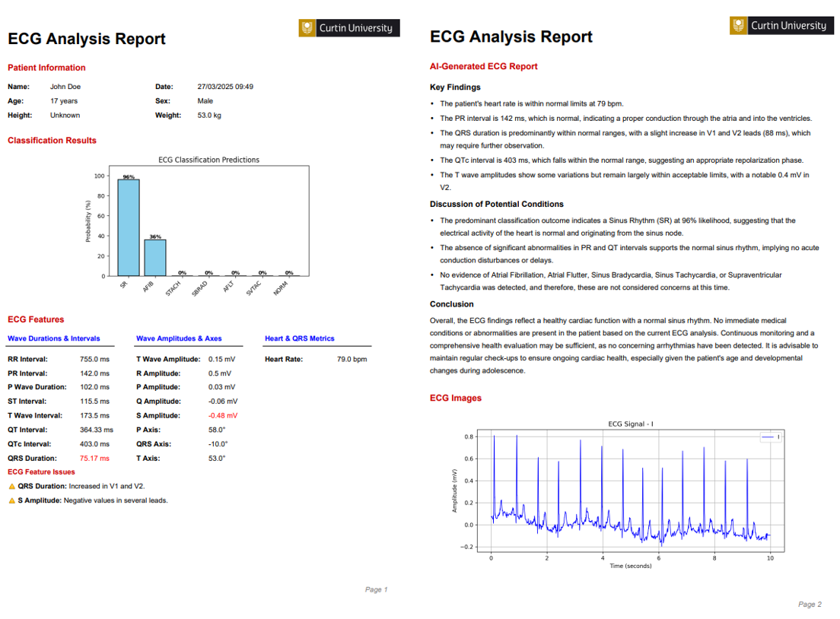Click the sex value Male
The width and height of the screenshot is (840, 619).
tap(205, 100)
